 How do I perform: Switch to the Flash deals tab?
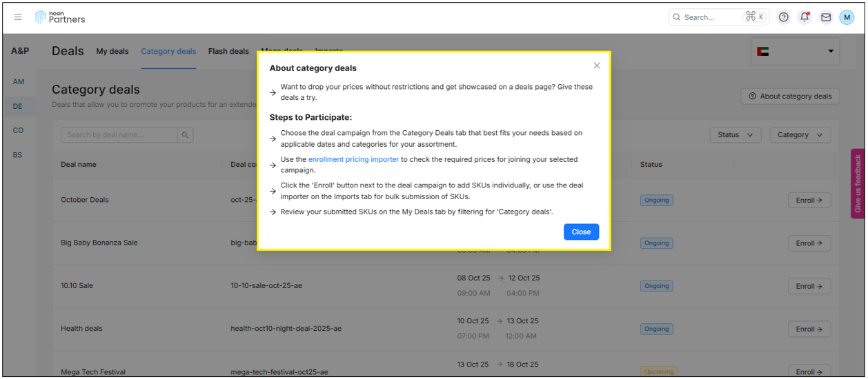pos(228,51)
